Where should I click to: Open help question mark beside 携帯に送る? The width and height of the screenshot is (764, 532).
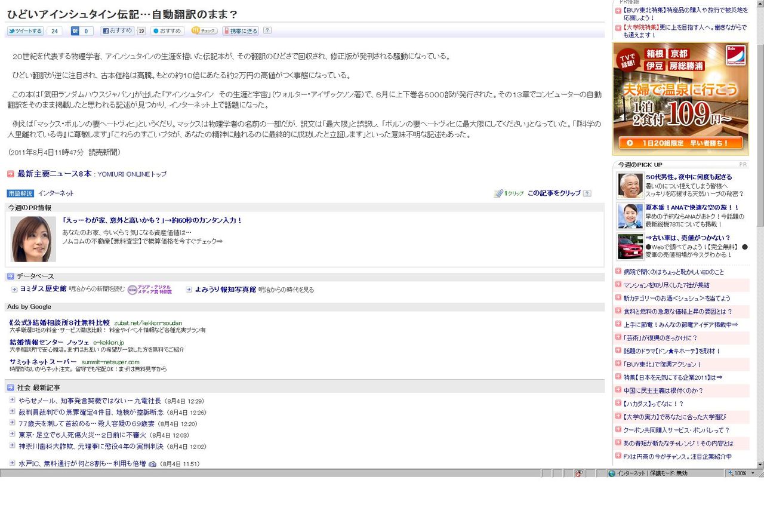click(x=267, y=30)
